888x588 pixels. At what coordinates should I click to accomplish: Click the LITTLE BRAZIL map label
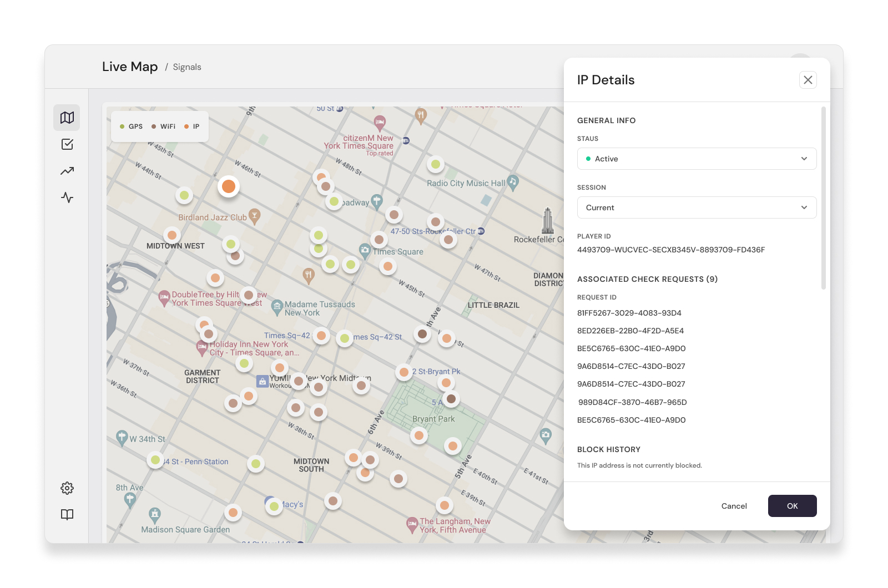493,305
